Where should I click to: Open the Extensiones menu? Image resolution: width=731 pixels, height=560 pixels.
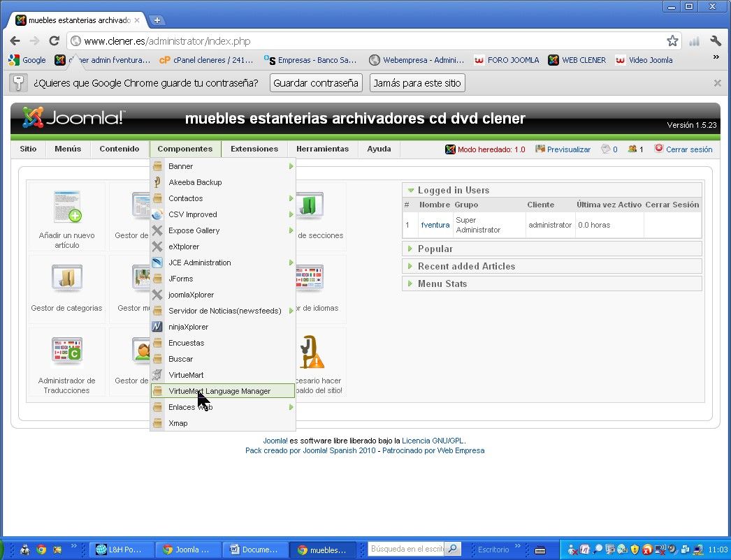coord(254,149)
